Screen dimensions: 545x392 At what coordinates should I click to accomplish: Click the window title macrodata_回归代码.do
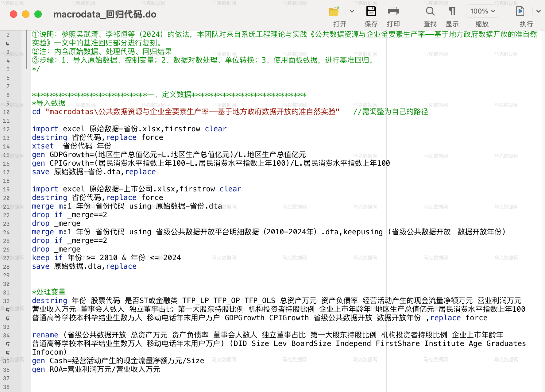coord(105,14)
